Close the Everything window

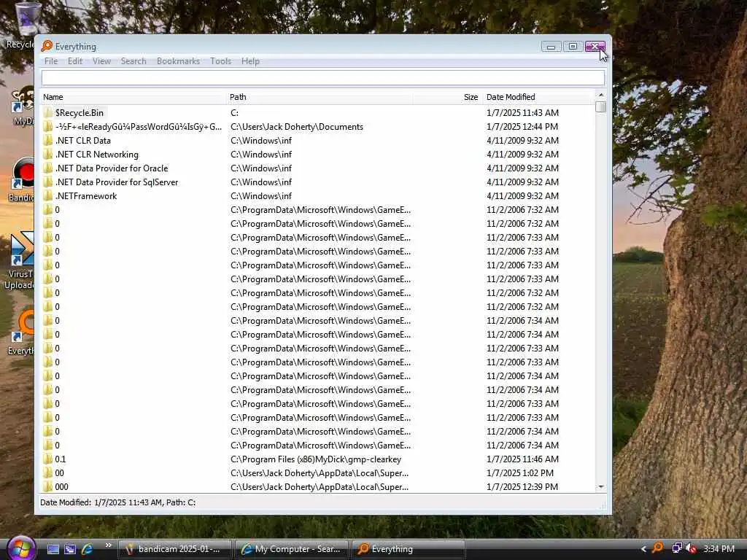[x=595, y=46]
